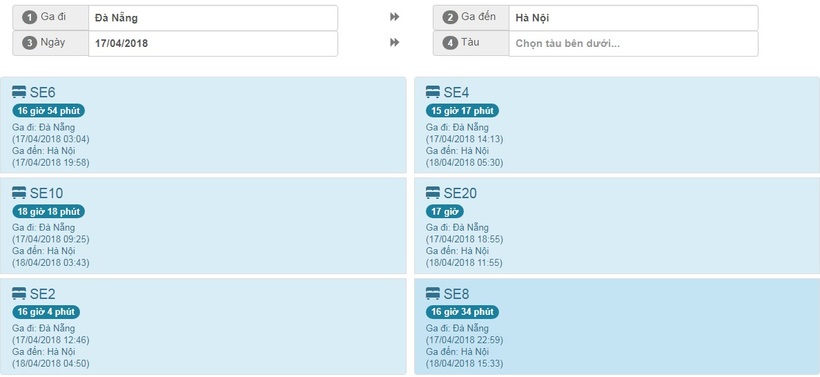Image resolution: width=820 pixels, height=377 pixels.
Task: Select the 16 giờ 54 phút duration badge
Action: [49, 111]
